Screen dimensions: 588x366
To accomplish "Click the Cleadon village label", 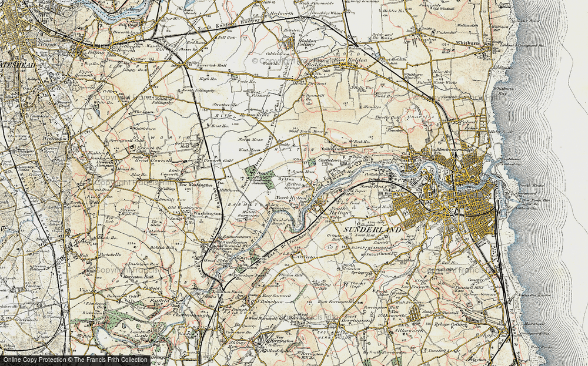I will 427,39.
